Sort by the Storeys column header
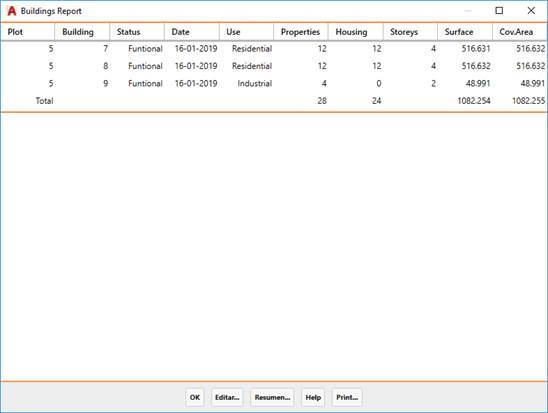Viewport: 548px width, 413px height. pos(410,32)
